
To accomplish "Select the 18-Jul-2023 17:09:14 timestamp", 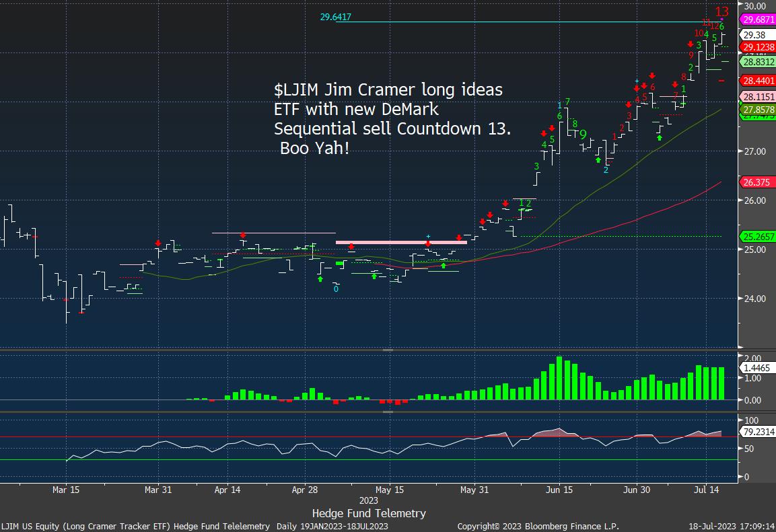I will tap(732, 527).
